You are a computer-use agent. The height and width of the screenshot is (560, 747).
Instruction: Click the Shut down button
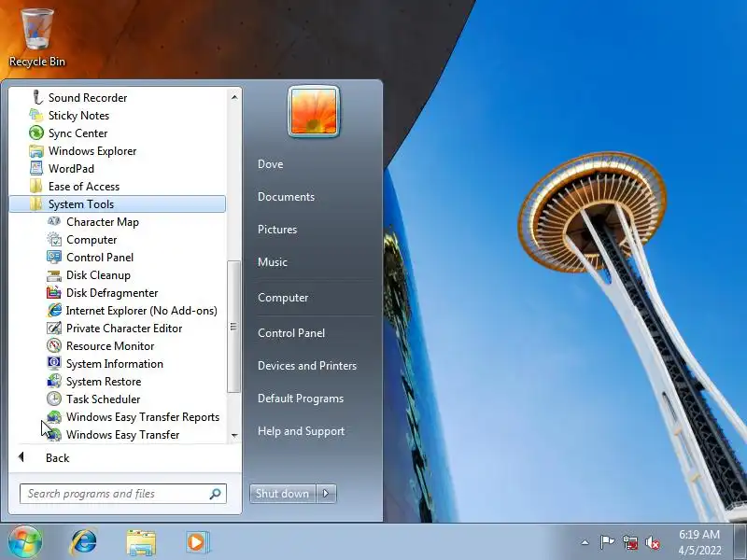tap(283, 494)
